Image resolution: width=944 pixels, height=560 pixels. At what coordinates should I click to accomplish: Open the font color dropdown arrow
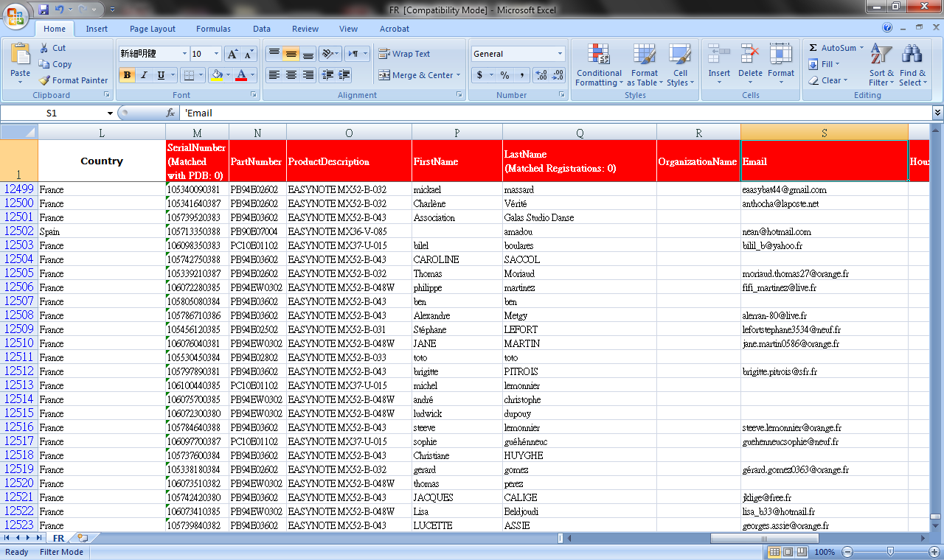(252, 75)
